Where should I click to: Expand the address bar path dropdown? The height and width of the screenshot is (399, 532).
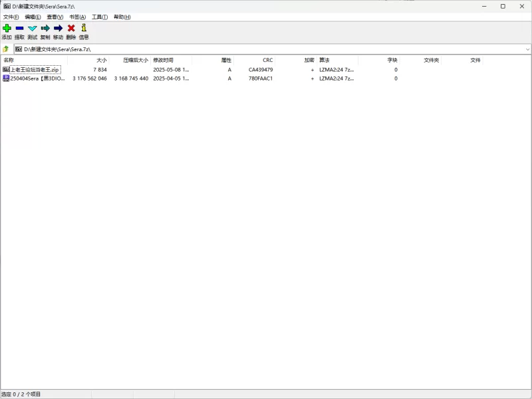[527, 49]
